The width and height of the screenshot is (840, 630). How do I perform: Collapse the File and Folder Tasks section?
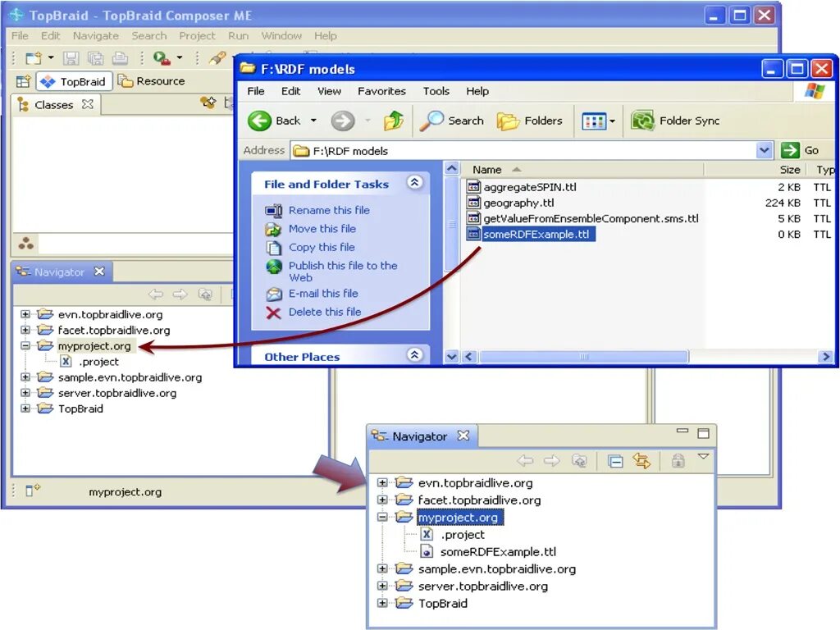pos(414,183)
